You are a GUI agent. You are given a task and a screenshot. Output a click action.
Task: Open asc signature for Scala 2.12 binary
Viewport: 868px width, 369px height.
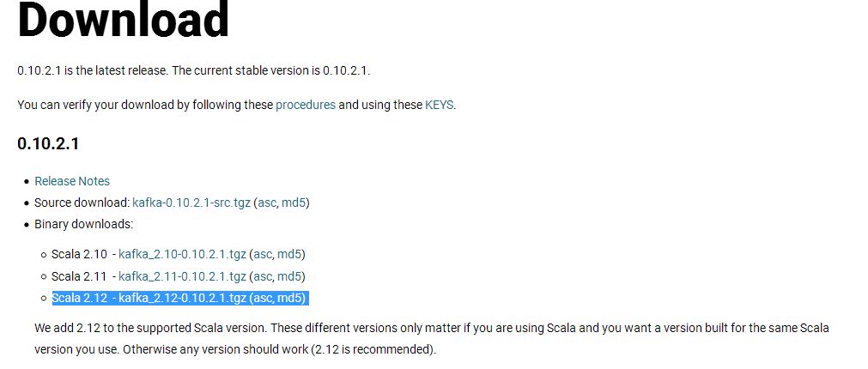point(263,298)
